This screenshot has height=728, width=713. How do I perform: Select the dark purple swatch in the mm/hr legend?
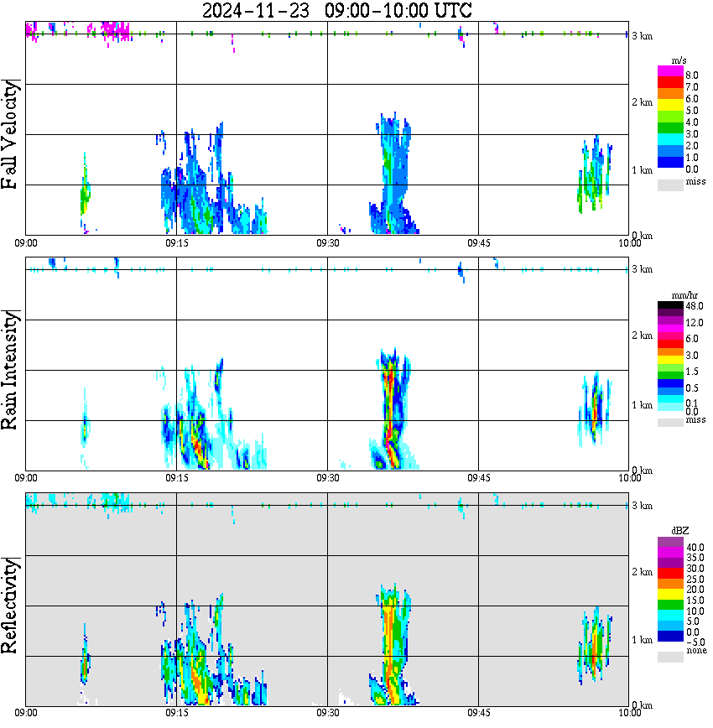(x=670, y=313)
